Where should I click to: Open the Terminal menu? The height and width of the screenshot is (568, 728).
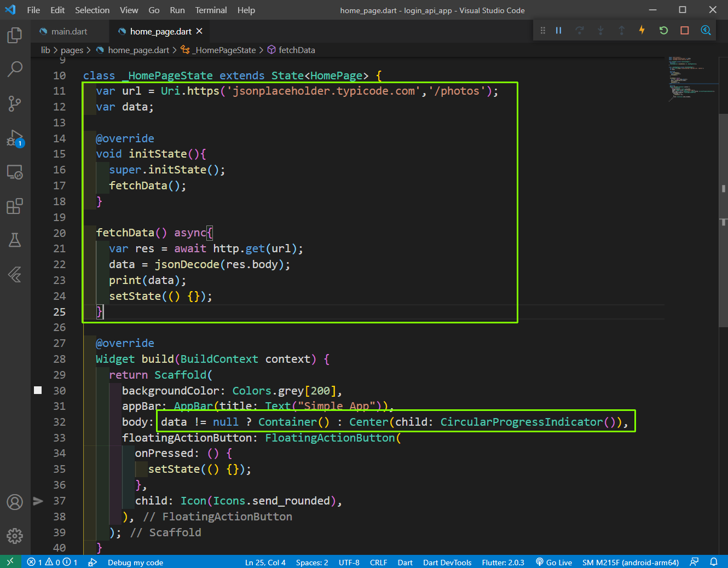pyautogui.click(x=211, y=10)
